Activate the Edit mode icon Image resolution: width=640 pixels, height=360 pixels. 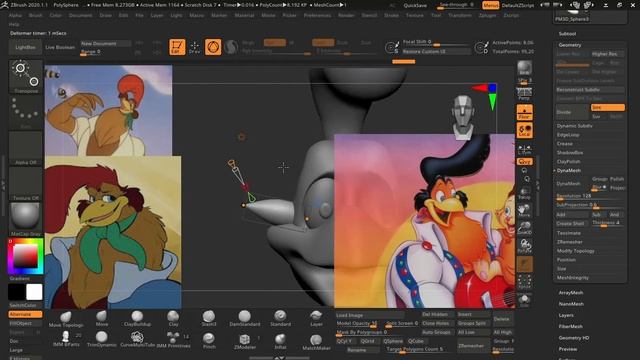pos(177,47)
